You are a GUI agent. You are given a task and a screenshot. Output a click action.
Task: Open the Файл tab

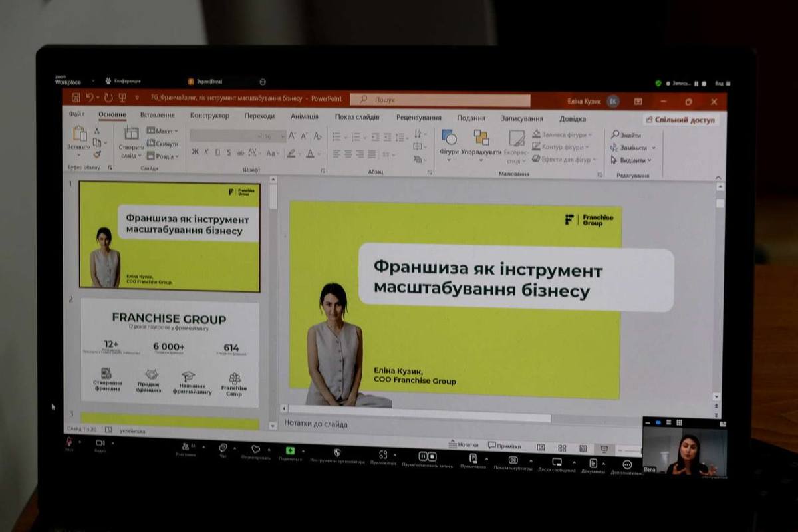(x=76, y=114)
